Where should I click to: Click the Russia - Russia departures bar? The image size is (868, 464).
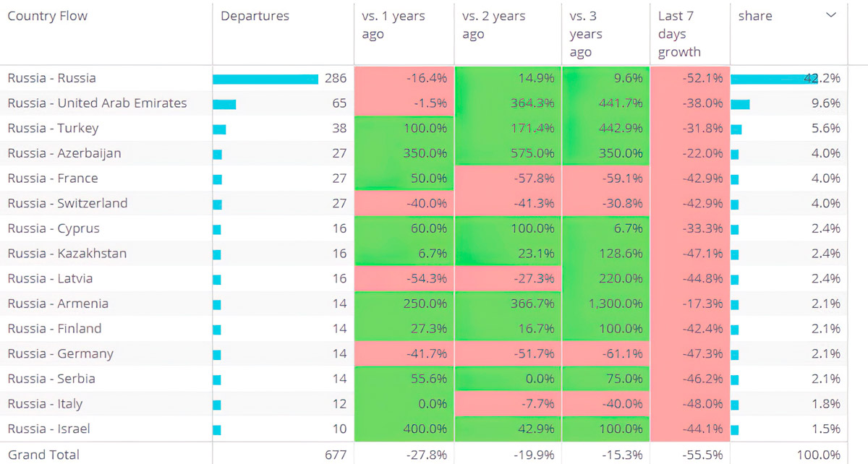tap(265, 79)
